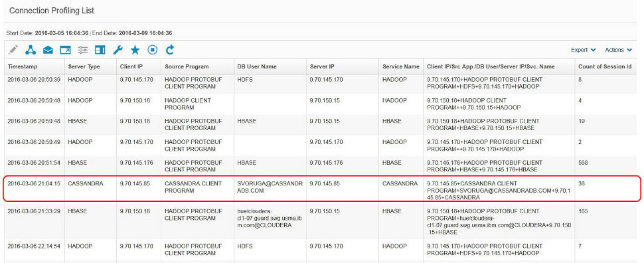Click client IP 9.70.145.176 cell
Screen dimensions: 644x263
point(136,163)
